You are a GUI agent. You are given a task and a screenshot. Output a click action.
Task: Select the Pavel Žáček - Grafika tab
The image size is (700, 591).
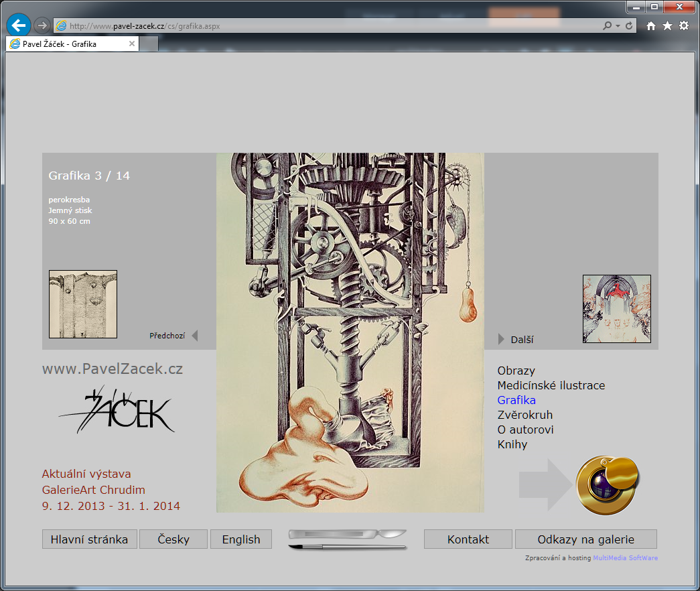click(x=72, y=44)
